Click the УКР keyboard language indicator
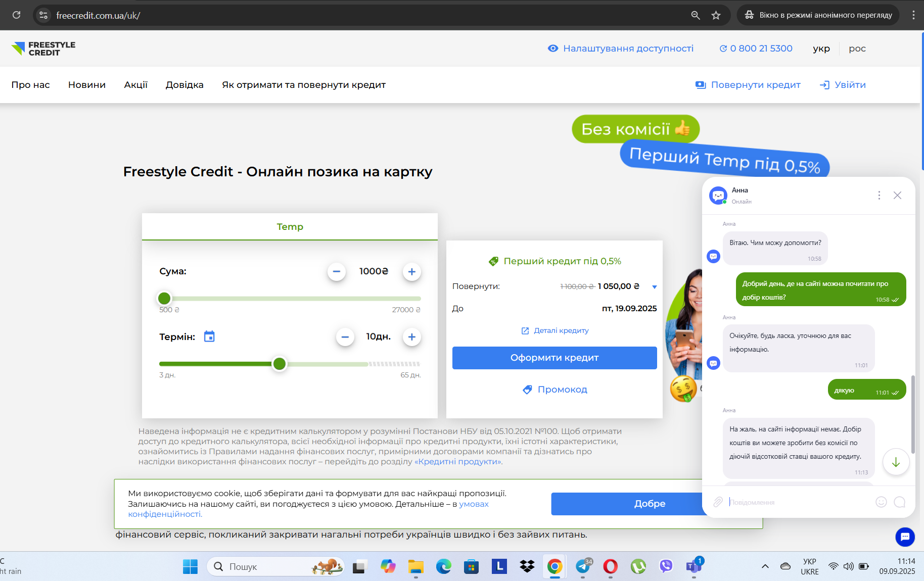The height and width of the screenshot is (581, 924). coord(810,567)
